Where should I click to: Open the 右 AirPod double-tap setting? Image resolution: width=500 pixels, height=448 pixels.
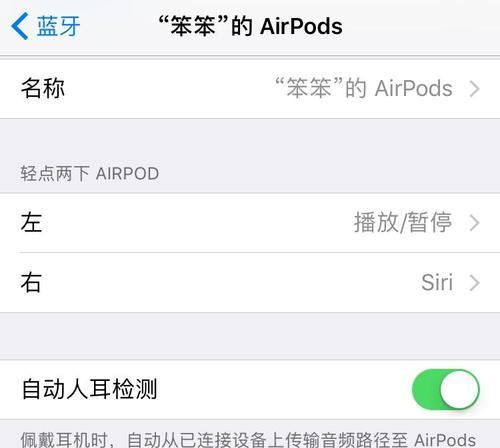pyautogui.click(x=250, y=283)
